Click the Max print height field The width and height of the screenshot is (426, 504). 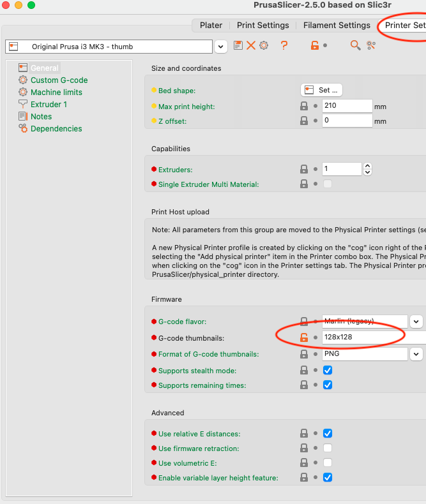(347, 106)
